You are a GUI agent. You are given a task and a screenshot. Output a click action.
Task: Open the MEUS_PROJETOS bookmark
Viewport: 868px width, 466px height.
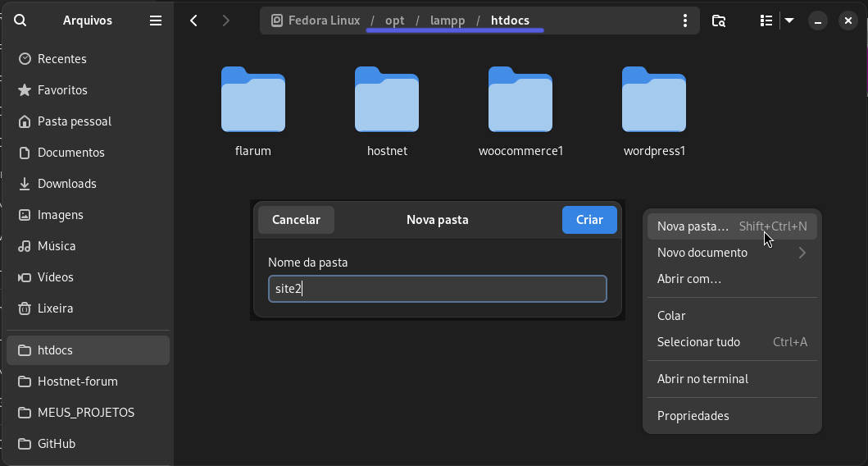tap(88, 412)
